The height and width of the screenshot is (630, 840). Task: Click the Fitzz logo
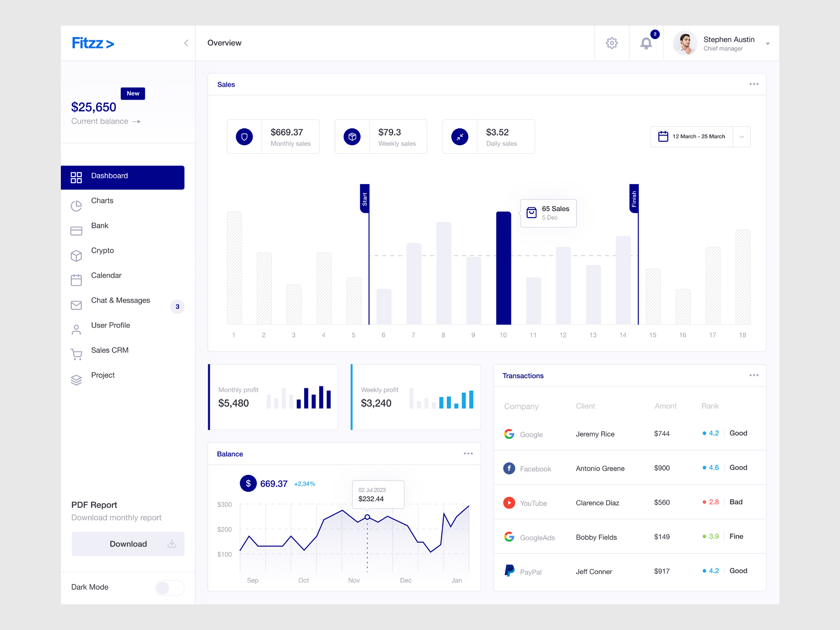point(93,43)
